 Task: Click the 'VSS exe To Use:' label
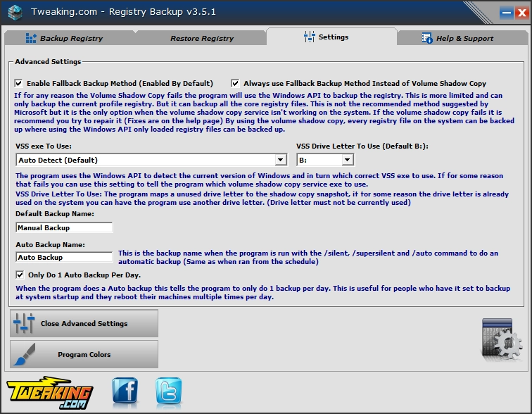(x=44, y=146)
